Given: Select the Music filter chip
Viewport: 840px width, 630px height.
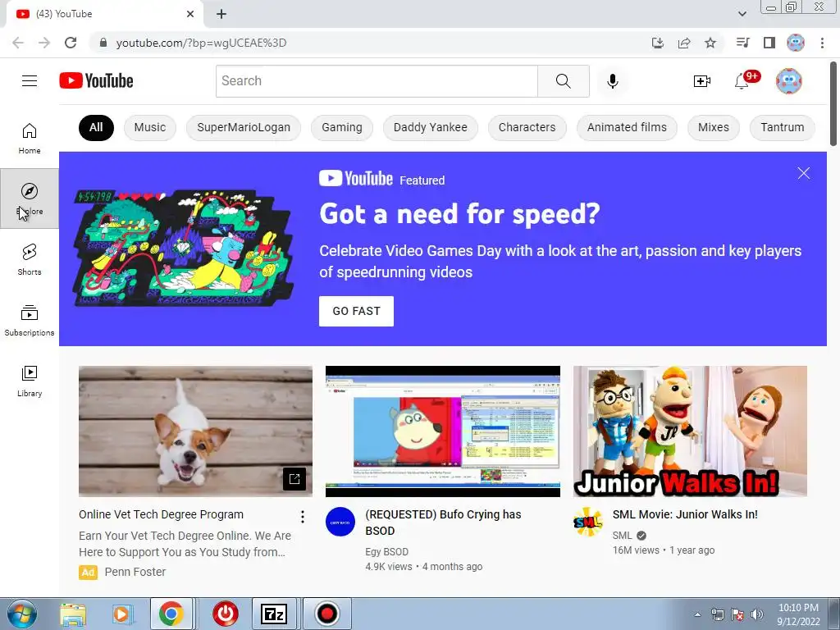Looking at the screenshot, I should click(150, 127).
